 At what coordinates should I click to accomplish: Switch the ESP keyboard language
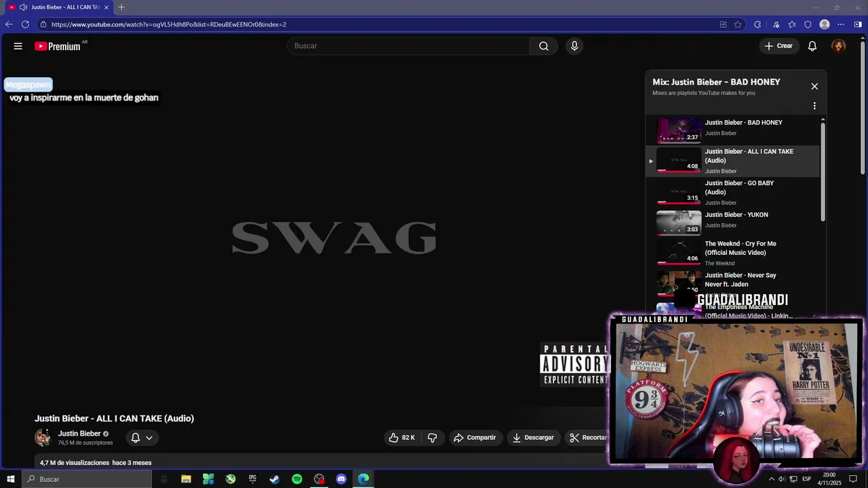[807, 479]
